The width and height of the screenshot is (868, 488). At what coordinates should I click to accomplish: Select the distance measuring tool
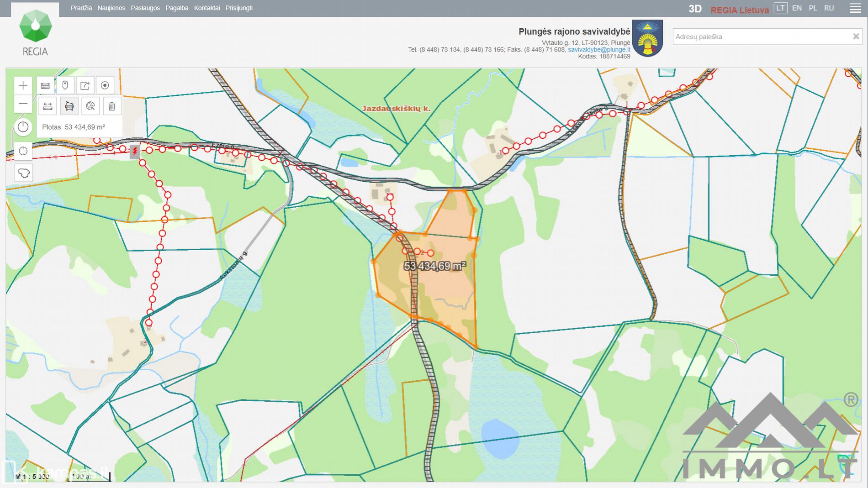48,106
